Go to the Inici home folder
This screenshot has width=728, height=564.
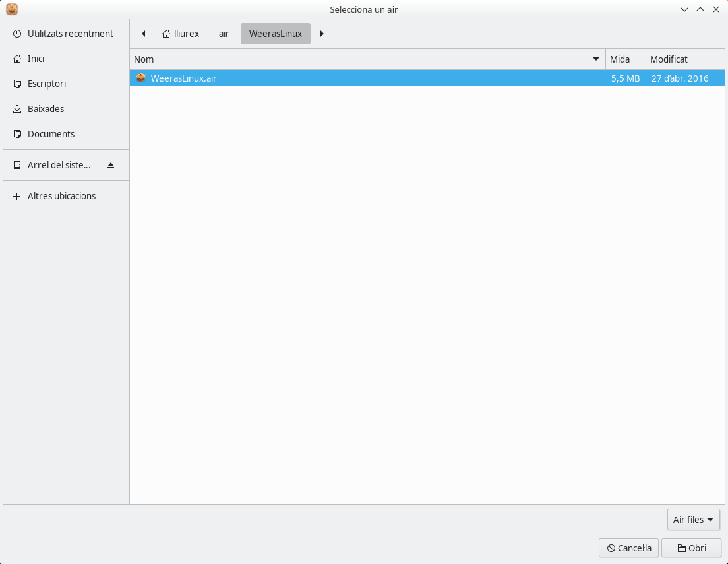coord(66,59)
